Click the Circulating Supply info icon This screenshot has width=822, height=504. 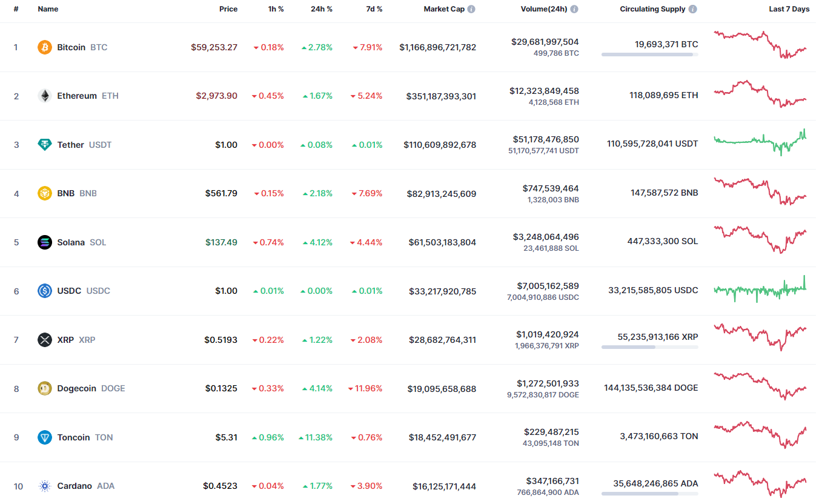[x=693, y=9]
